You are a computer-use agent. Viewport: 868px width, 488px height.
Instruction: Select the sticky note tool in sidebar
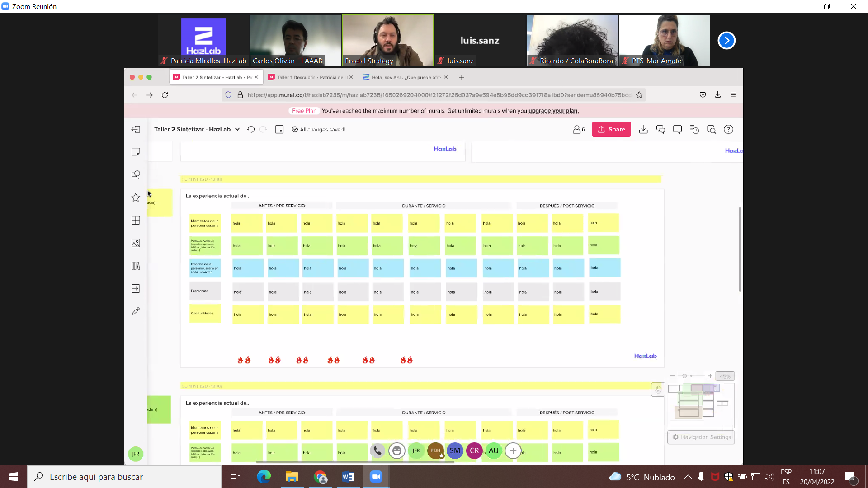[x=136, y=152]
